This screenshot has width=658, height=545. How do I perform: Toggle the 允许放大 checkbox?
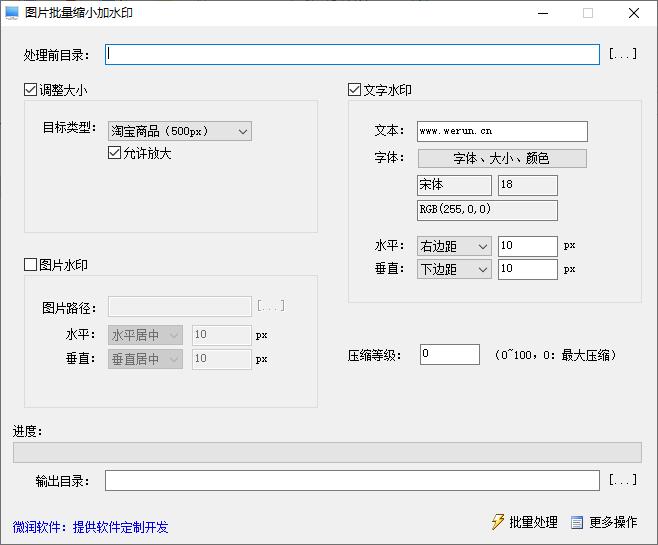(115, 153)
